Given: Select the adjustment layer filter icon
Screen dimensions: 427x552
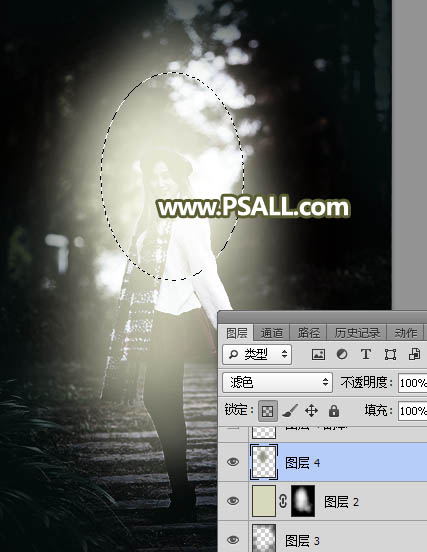Looking at the screenshot, I should pyautogui.click(x=342, y=354).
